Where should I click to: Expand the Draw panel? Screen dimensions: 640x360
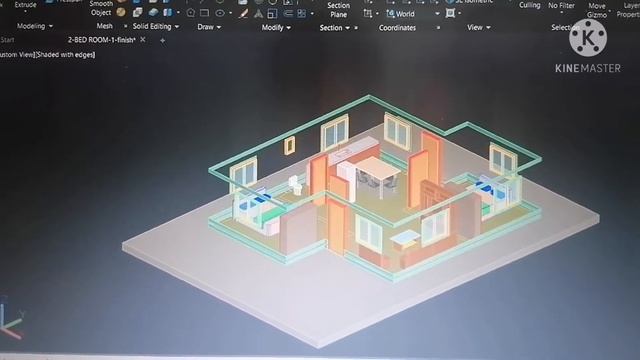pyautogui.click(x=209, y=27)
